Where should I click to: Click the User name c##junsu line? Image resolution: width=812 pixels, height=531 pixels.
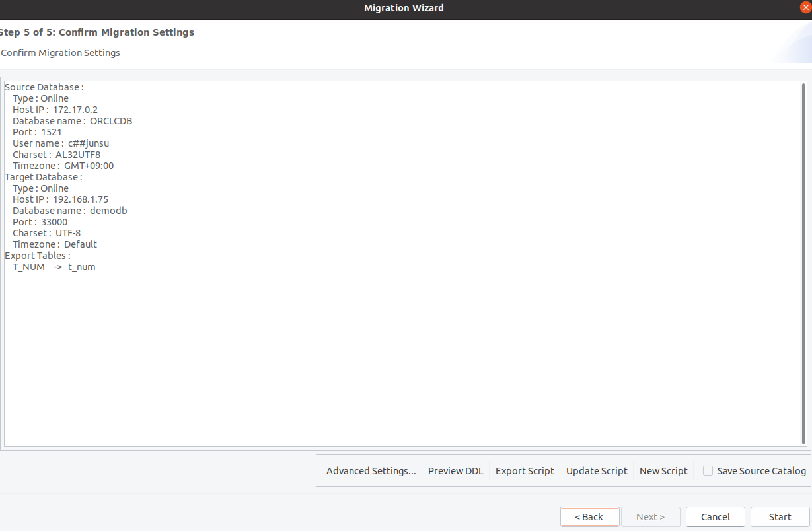pos(60,143)
